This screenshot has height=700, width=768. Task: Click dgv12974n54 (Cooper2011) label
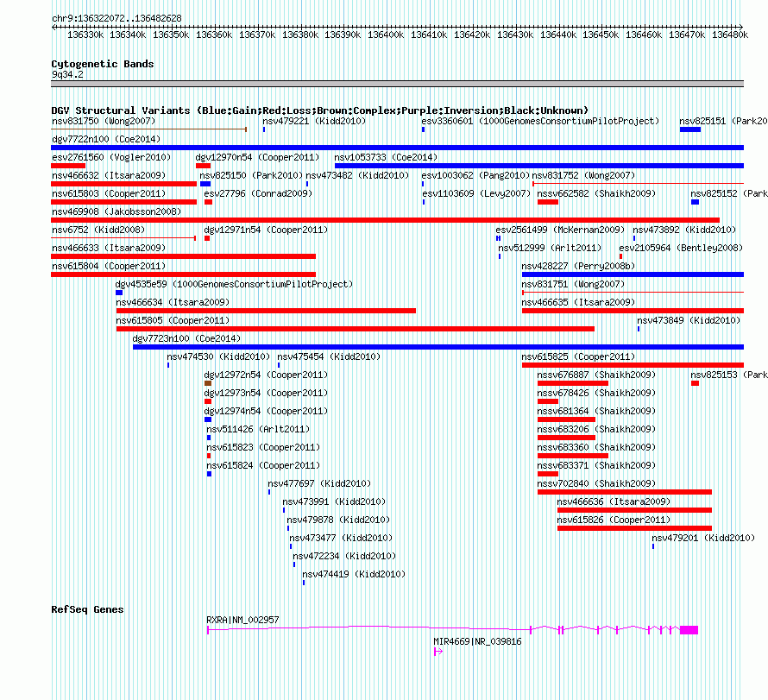click(x=266, y=411)
